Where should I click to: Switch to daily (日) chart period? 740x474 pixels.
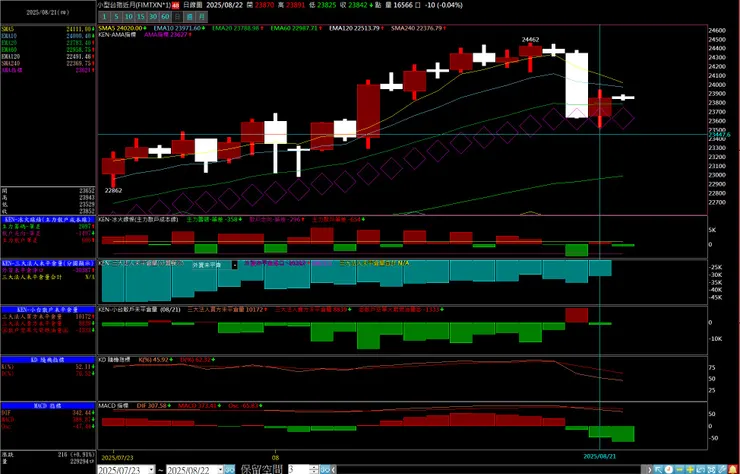[x=177, y=17]
